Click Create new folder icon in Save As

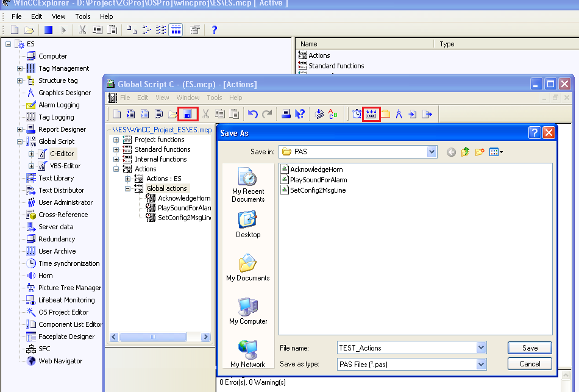pos(479,152)
